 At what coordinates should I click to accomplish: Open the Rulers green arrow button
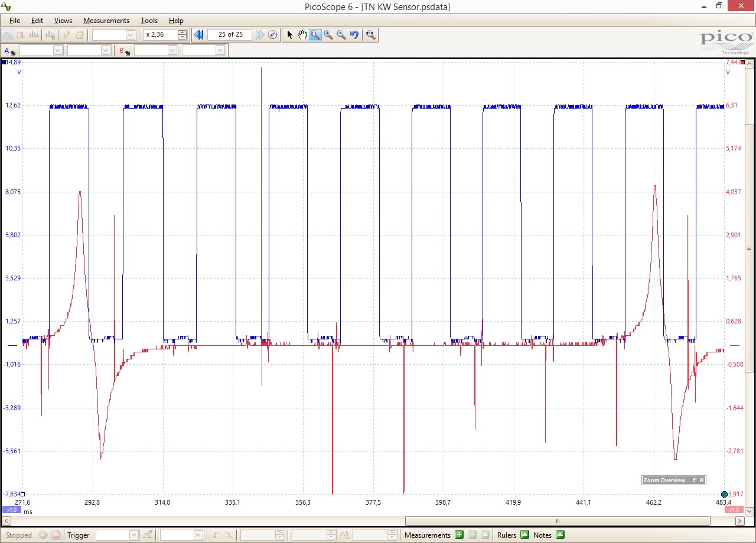pos(524,535)
